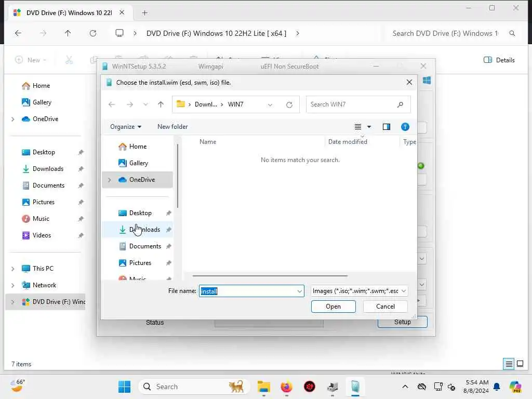The height and width of the screenshot is (399, 532).
Task: Open a new Explorer tab
Action: click(x=144, y=13)
